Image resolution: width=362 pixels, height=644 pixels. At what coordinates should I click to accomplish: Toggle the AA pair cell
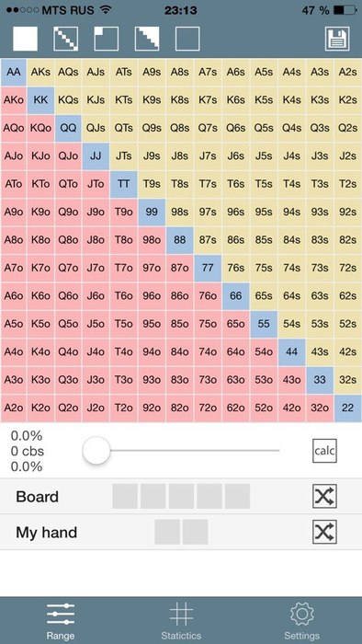coord(14,72)
